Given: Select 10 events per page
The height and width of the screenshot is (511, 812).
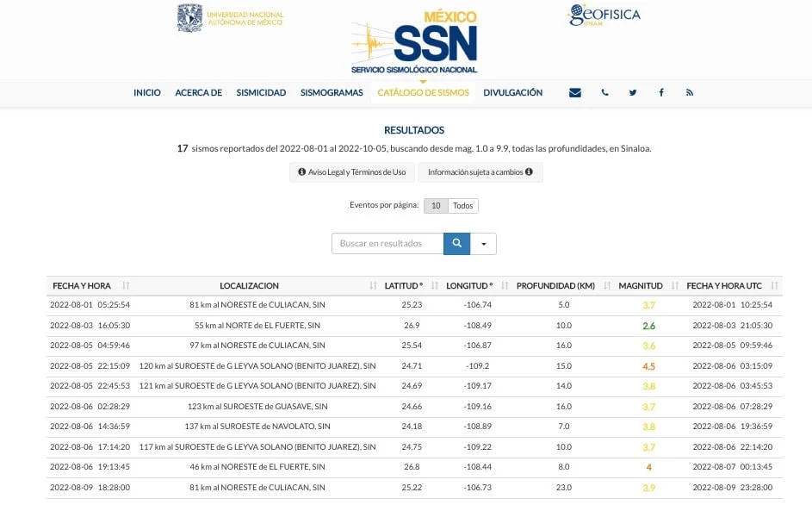Looking at the screenshot, I should [x=436, y=206].
